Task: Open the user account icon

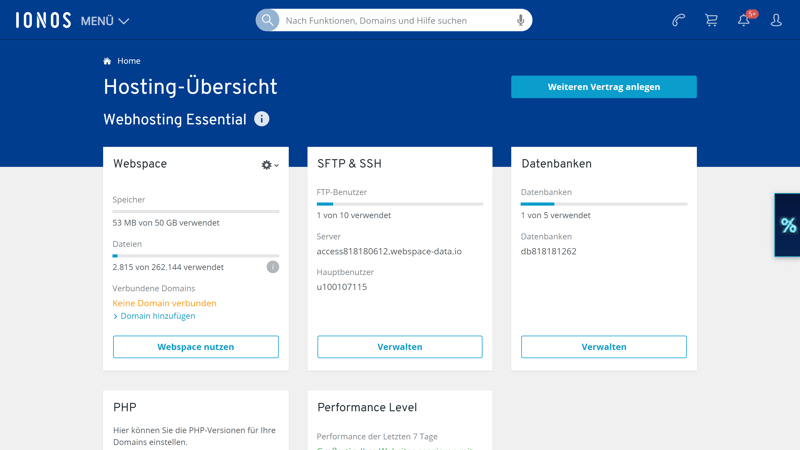Action: pos(776,20)
